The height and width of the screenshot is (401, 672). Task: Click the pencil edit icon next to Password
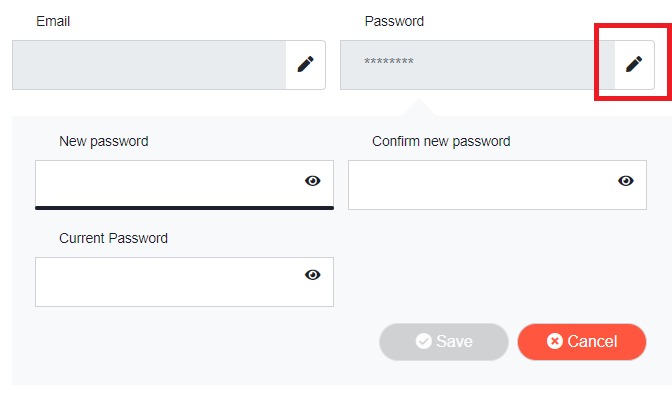coord(633,65)
